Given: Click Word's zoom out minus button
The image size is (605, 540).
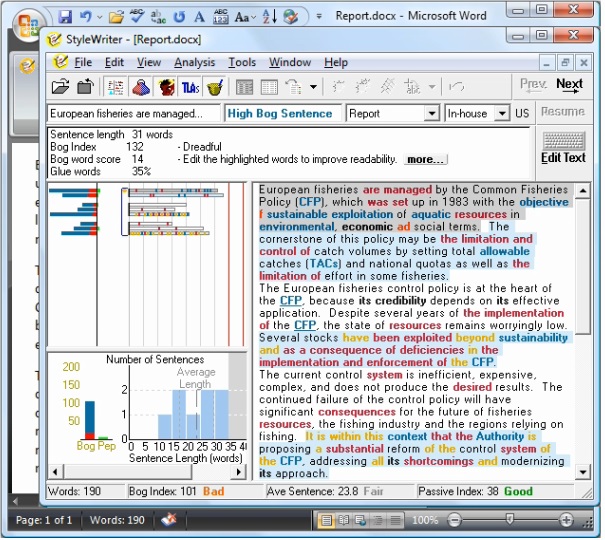Looking at the screenshot, I should coord(454,520).
